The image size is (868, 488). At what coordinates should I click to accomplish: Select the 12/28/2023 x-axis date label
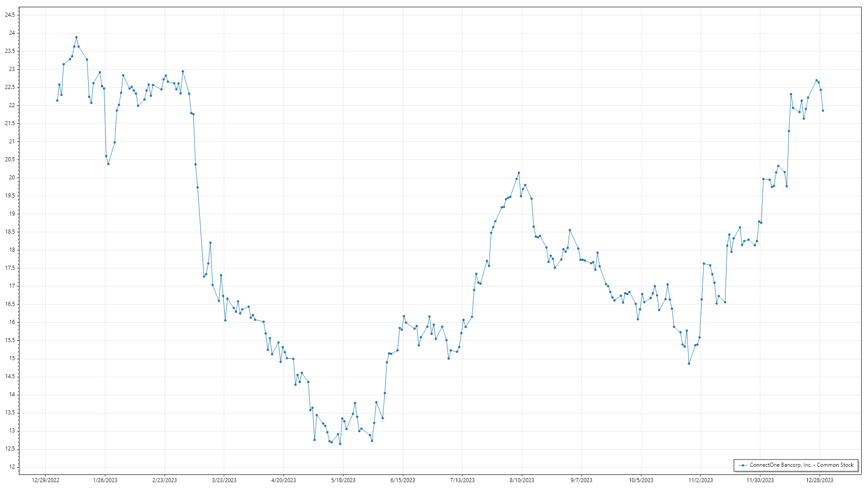(x=820, y=480)
